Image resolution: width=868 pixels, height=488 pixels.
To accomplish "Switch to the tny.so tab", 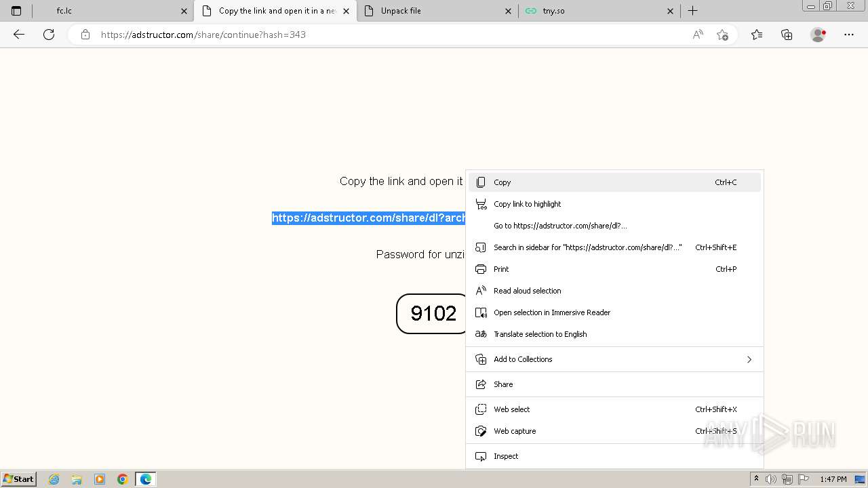I will pos(599,11).
